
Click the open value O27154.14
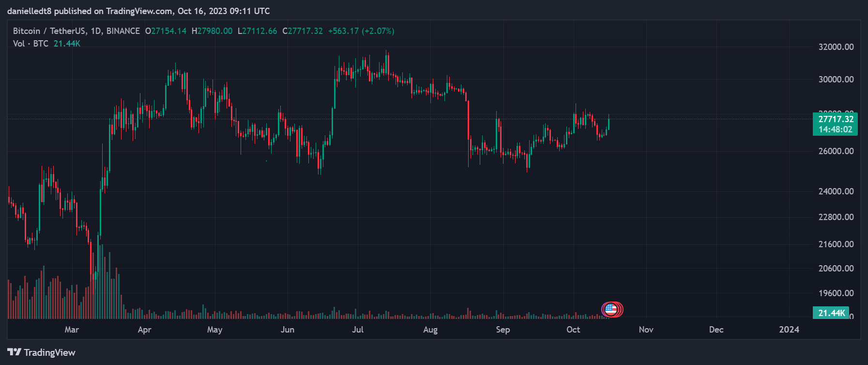tap(166, 31)
